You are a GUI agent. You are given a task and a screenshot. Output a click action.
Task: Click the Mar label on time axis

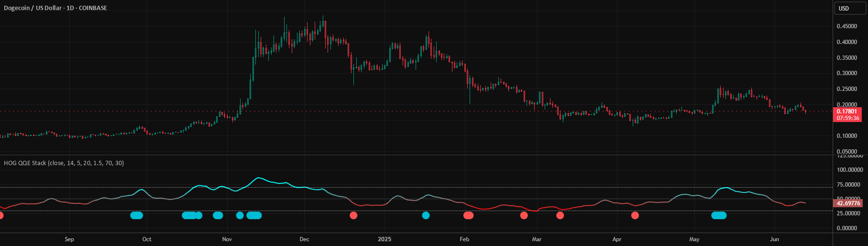537,239
